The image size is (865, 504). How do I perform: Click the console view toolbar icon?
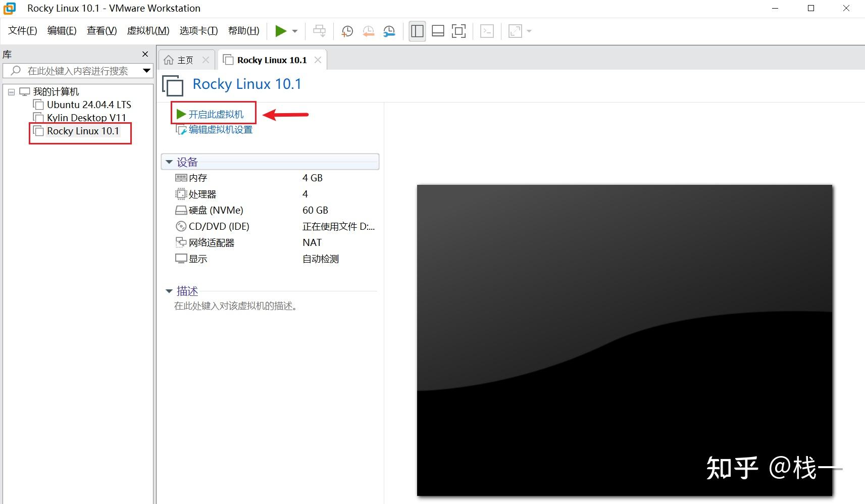pyautogui.click(x=487, y=31)
